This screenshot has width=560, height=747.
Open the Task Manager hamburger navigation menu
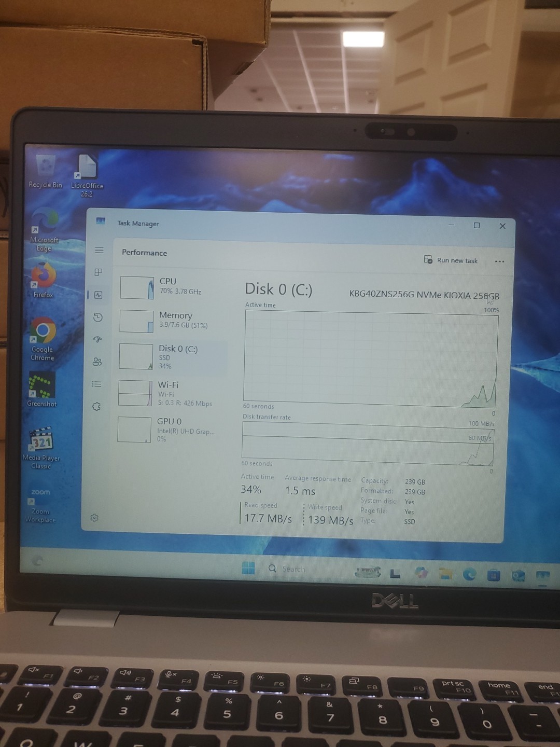click(99, 250)
